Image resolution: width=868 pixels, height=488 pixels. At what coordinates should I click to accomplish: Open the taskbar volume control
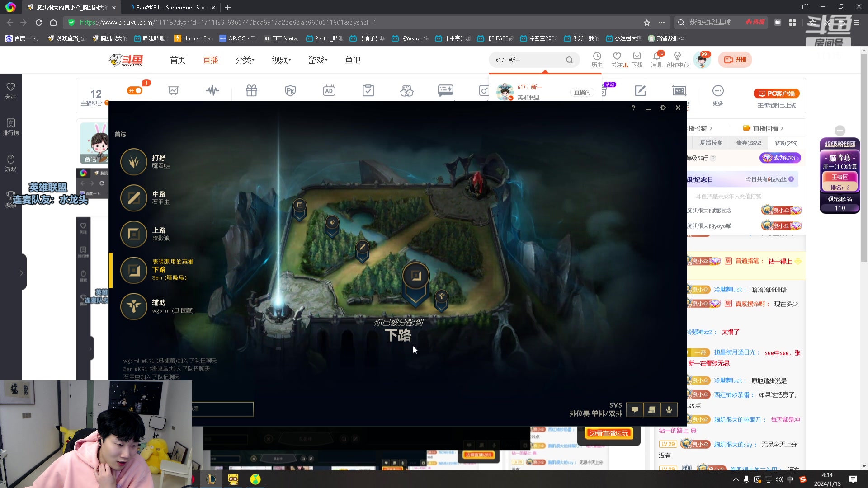click(779, 479)
